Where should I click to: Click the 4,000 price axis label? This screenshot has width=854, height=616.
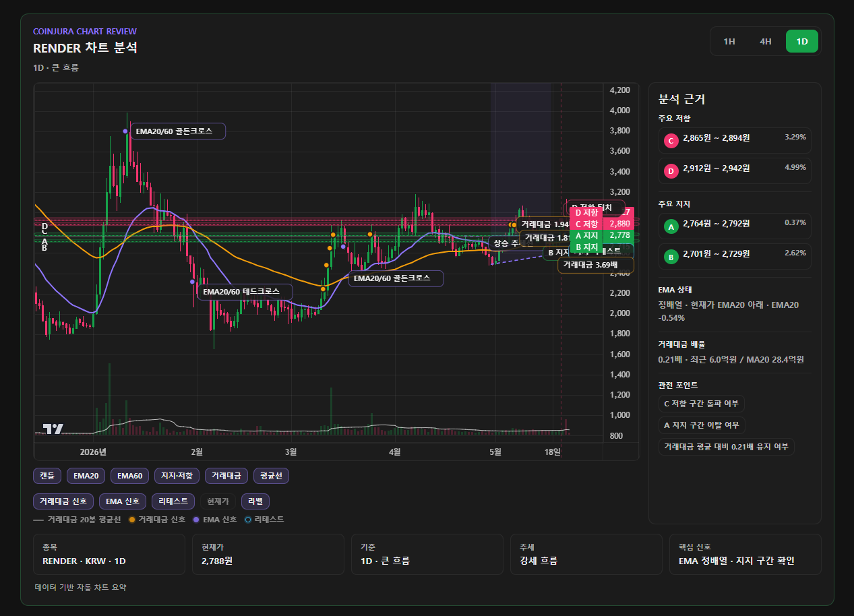[x=619, y=111]
